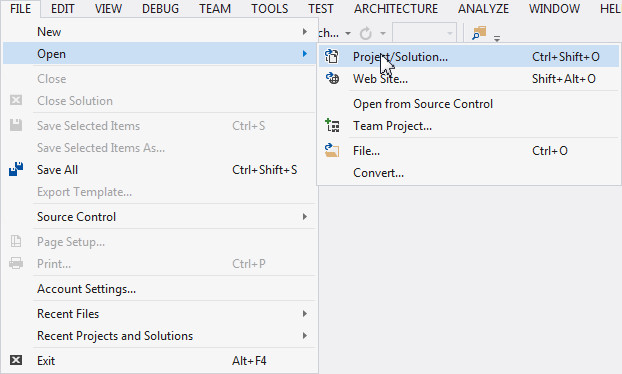Screen dimensions: 622x374
Task: Open the TEST menu
Action: click(x=321, y=8)
